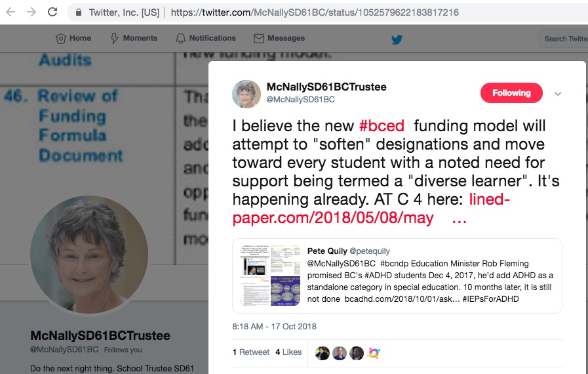Expand tweet options chevron
Image resolution: width=588 pixels, height=374 pixels.
click(x=558, y=93)
